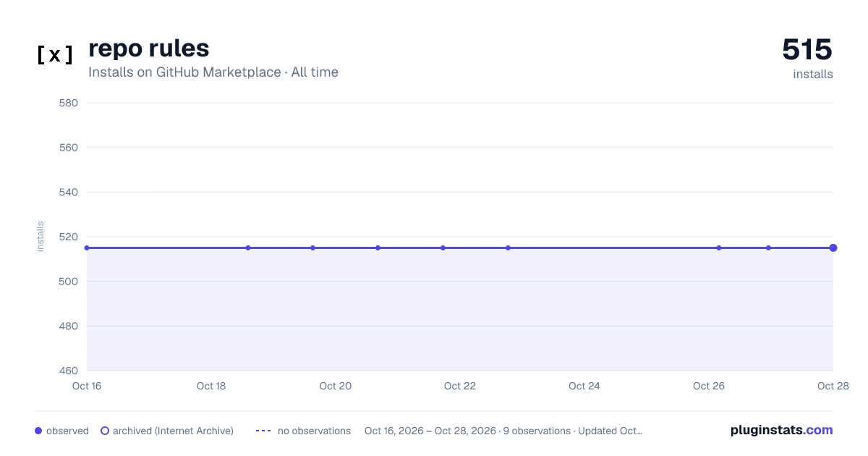Image resolution: width=868 pixels, height=456 pixels.
Task: Click the Oct 20 x-axis label
Action: [x=336, y=386]
